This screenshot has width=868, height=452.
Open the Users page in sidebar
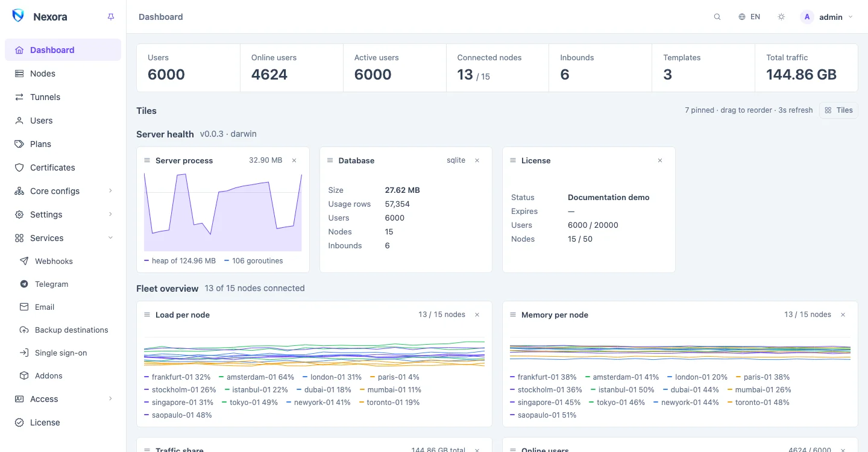tap(63, 121)
